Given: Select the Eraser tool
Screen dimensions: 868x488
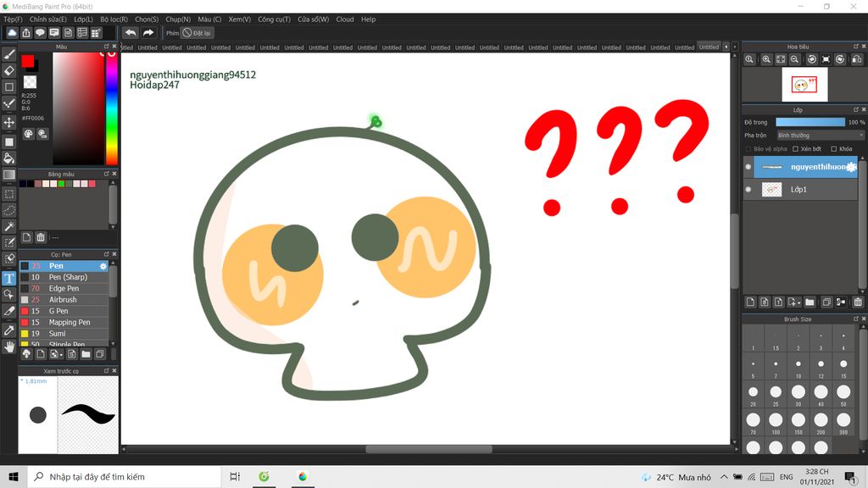Looking at the screenshot, I should click(x=8, y=70).
